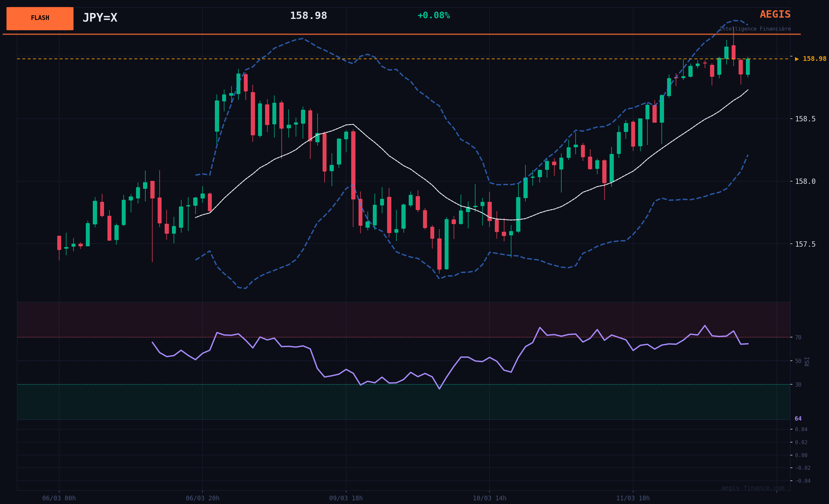Click the RSI 30 oversold level label

pyautogui.click(x=798, y=385)
